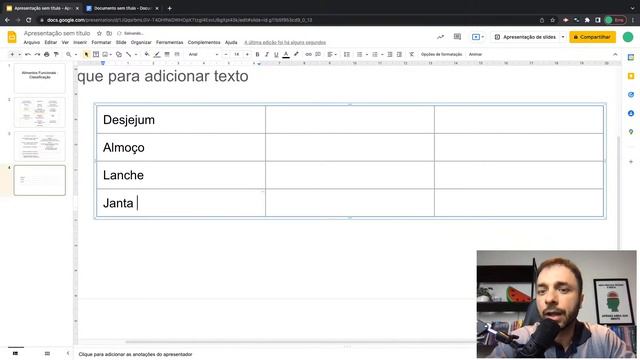This screenshot has height=360, width=640.
Task: Open the Zoom magnifier tool
Action: 69,54
